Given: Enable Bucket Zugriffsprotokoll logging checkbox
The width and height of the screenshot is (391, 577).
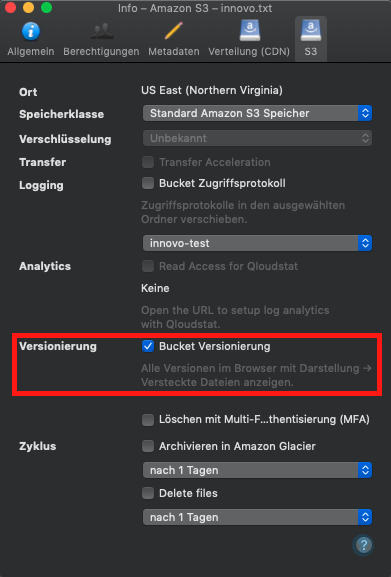Looking at the screenshot, I should pyautogui.click(x=148, y=183).
